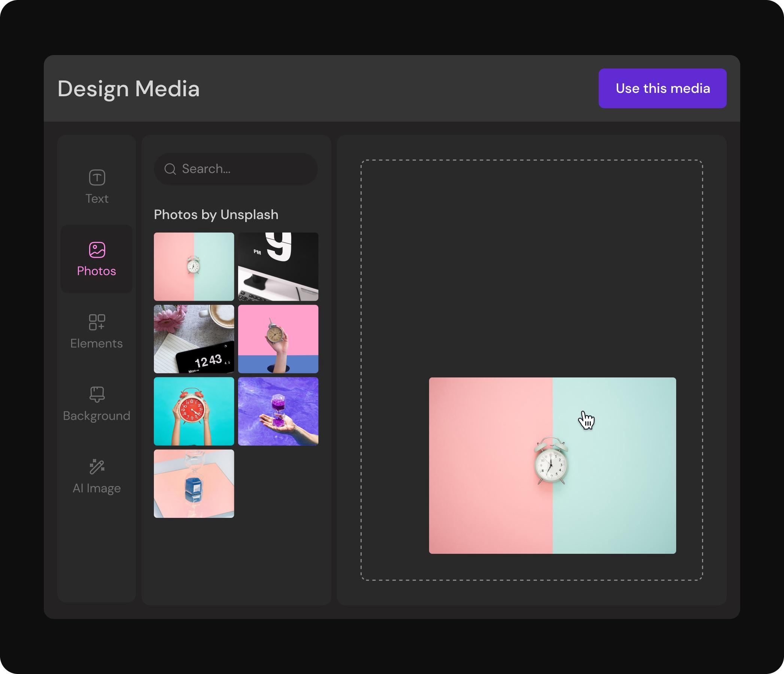
Task: Click the Photos by Unsplash heading
Action: click(x=216, y=215)
